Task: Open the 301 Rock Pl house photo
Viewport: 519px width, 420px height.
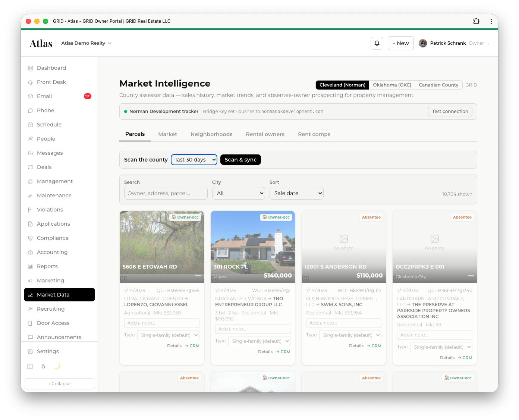Action: (253, 247)
